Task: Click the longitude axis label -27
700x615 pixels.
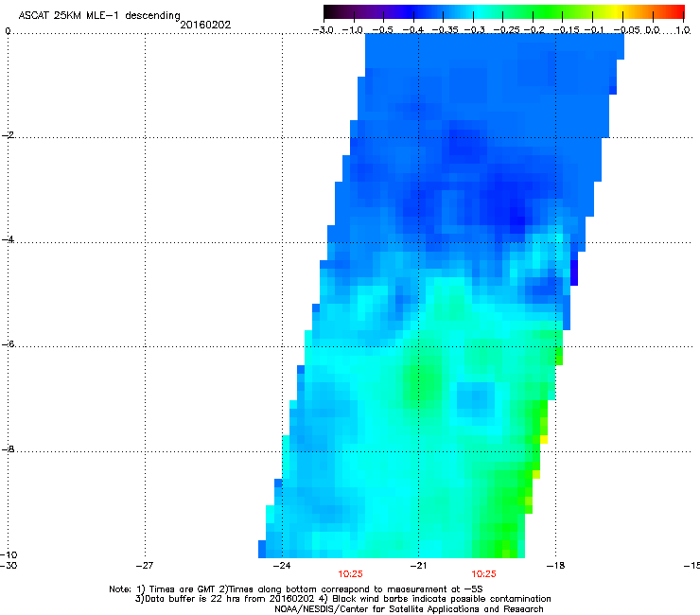Action: pyautogui.click(x=145, y=565)
